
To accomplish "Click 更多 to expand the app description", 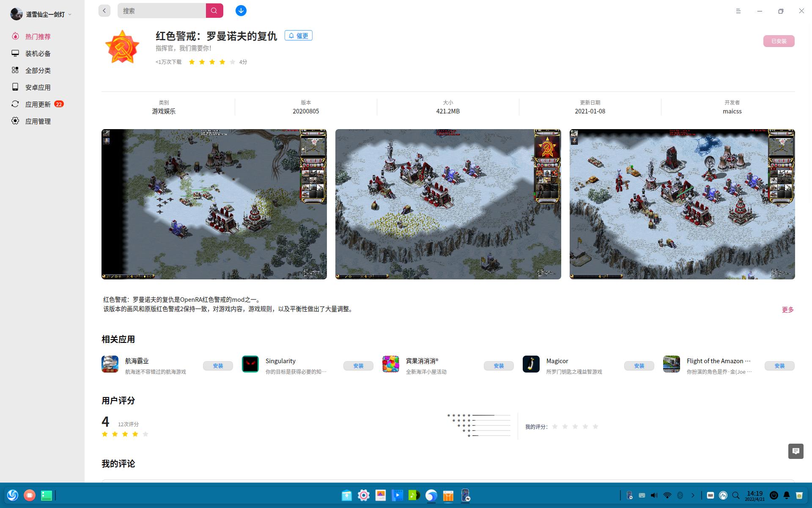I will (x=787, y=309).
